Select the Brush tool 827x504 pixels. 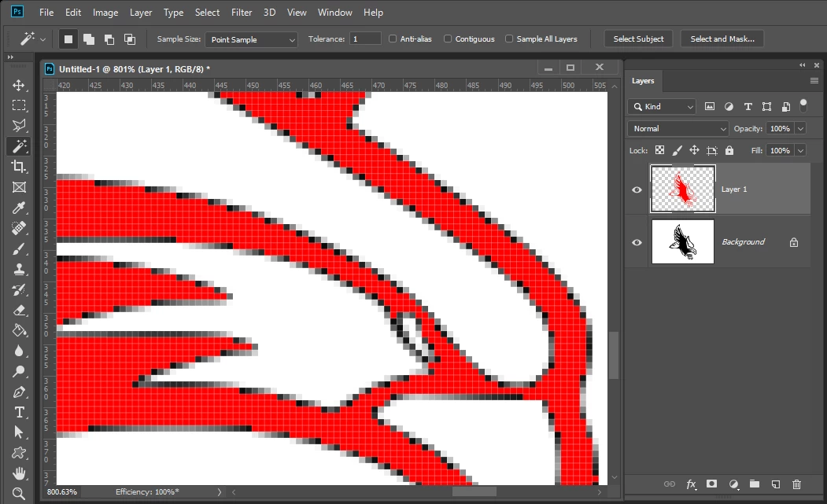tap(19, 248)
